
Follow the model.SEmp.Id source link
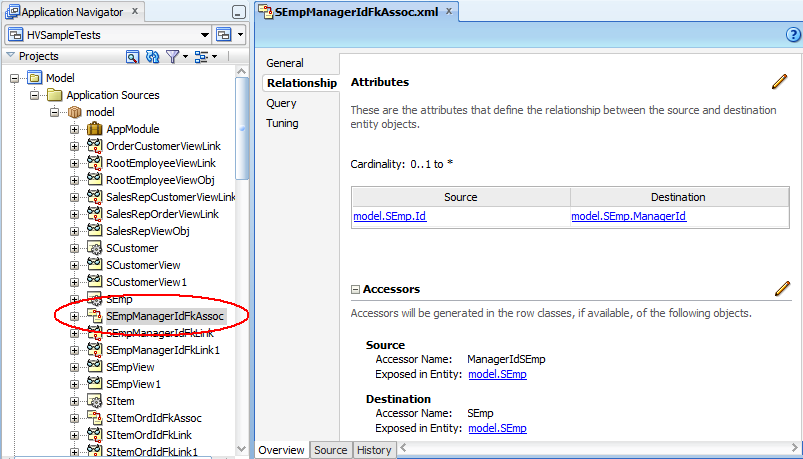[390, 216]
